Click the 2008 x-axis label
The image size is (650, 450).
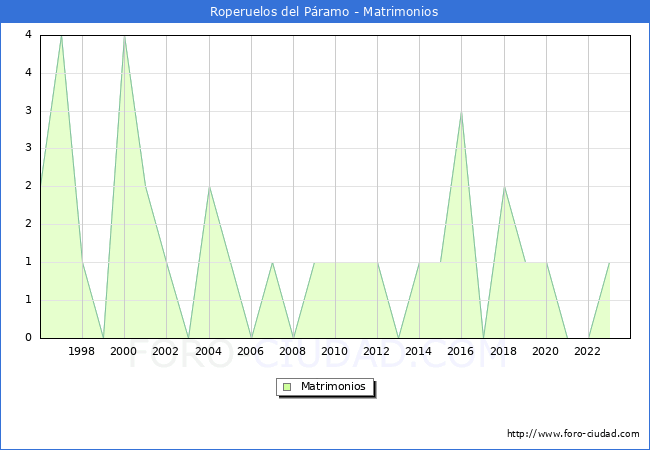[x=292, y=351]
